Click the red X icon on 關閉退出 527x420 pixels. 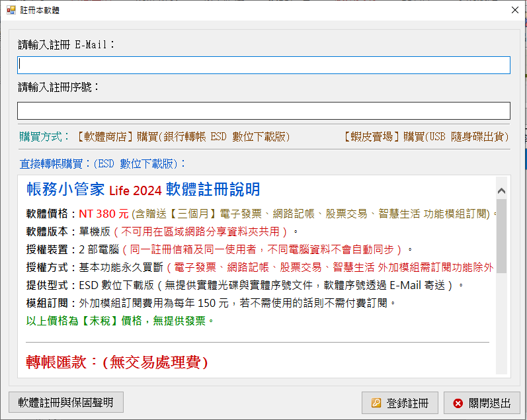click(458, 403)
